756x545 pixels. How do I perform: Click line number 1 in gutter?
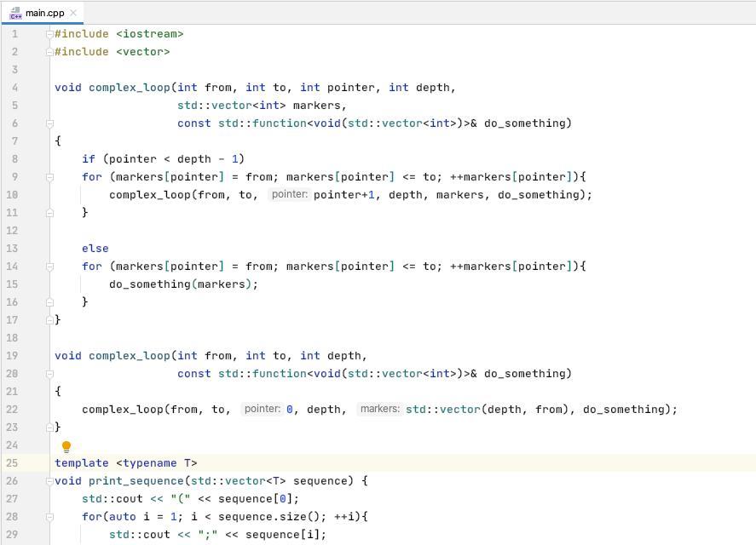tap(15, 34)
